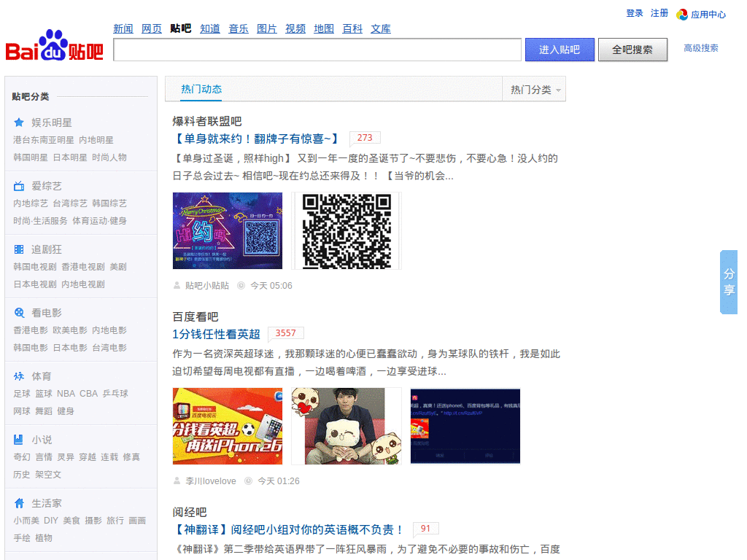The height and width of the screenshot is (560, 747).
Task: Click the film icon beside 追剧狂
Action: [19, 249]
